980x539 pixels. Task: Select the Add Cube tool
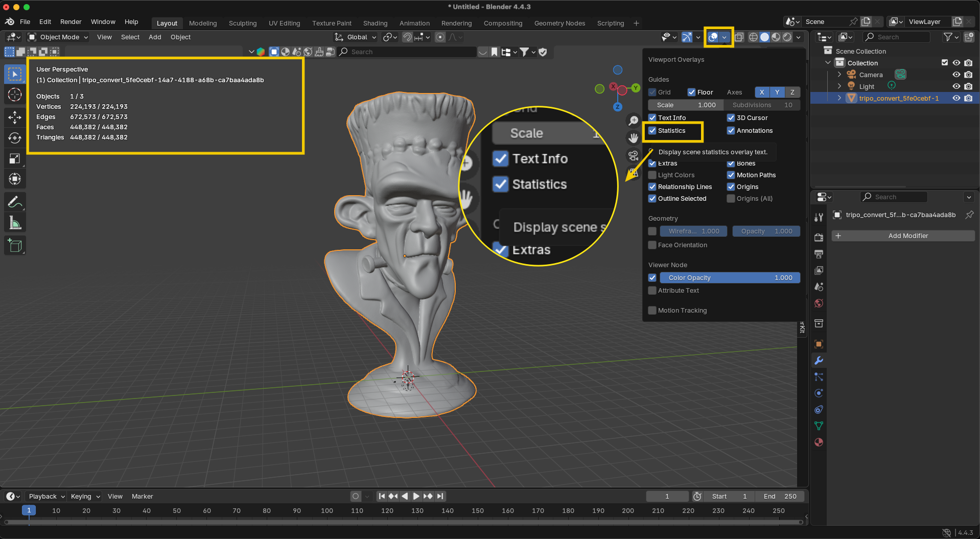(15, 246)
